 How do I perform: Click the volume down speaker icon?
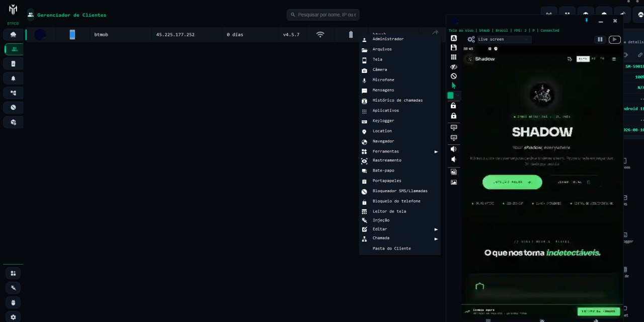click(453, 159)
